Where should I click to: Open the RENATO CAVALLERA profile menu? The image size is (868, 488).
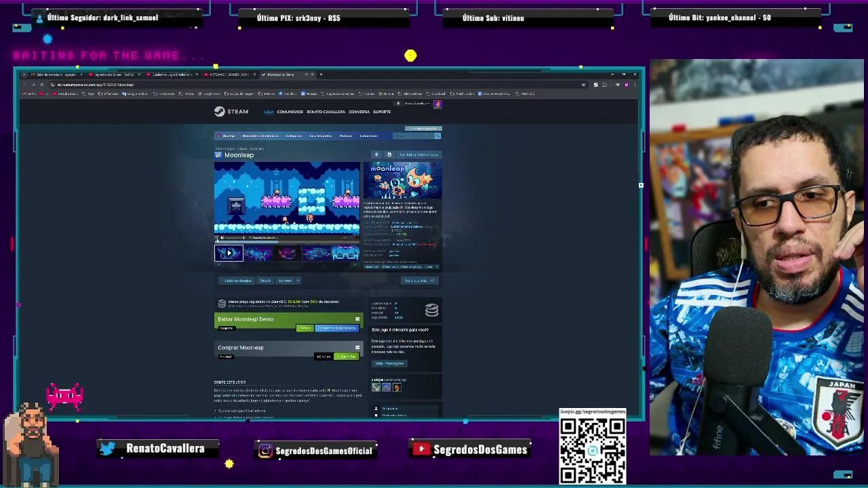coord(325,112)
